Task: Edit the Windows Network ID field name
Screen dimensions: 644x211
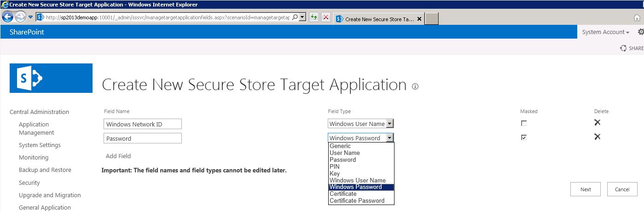Action: 143,124
